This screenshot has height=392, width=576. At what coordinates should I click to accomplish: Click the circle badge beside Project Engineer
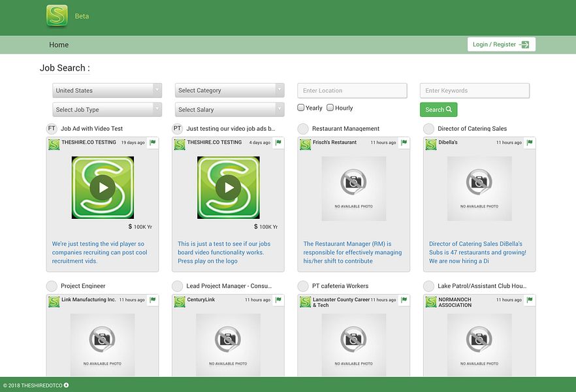click(x=52, y=286)
